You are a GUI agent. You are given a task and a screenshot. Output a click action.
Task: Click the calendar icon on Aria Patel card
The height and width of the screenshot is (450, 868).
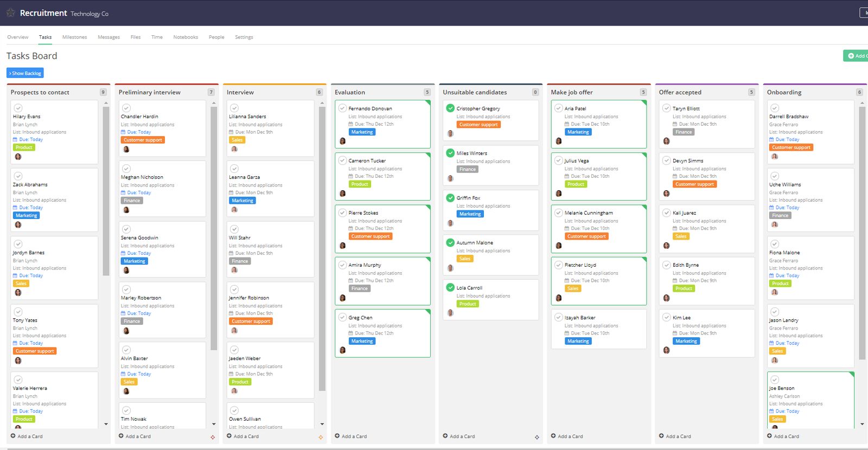click(567, 124)
